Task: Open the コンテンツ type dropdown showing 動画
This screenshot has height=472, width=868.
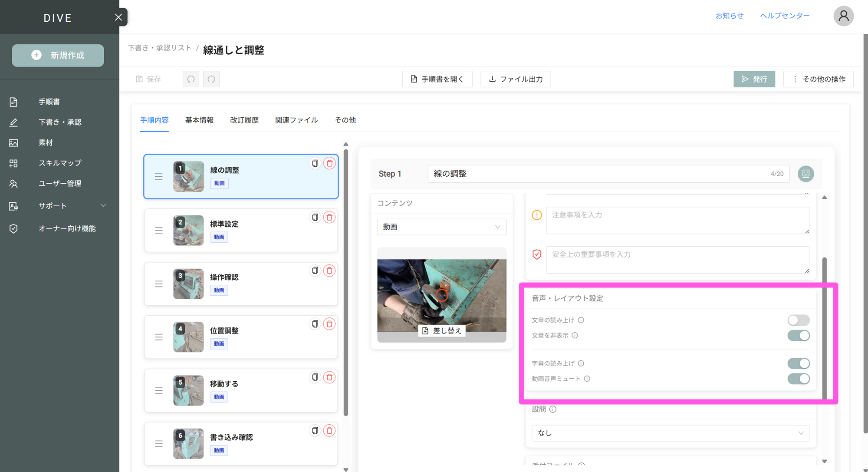Action: point(441,227)
